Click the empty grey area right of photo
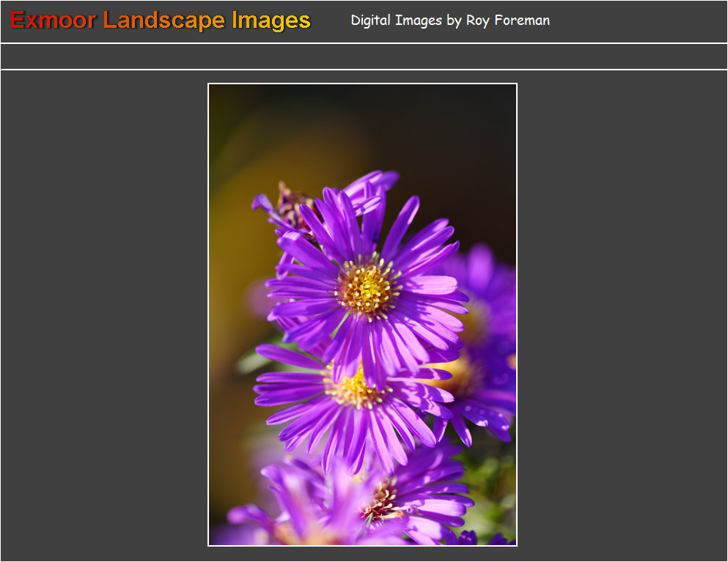This screenshot has height=562, width=728. [x=623, y=315]
